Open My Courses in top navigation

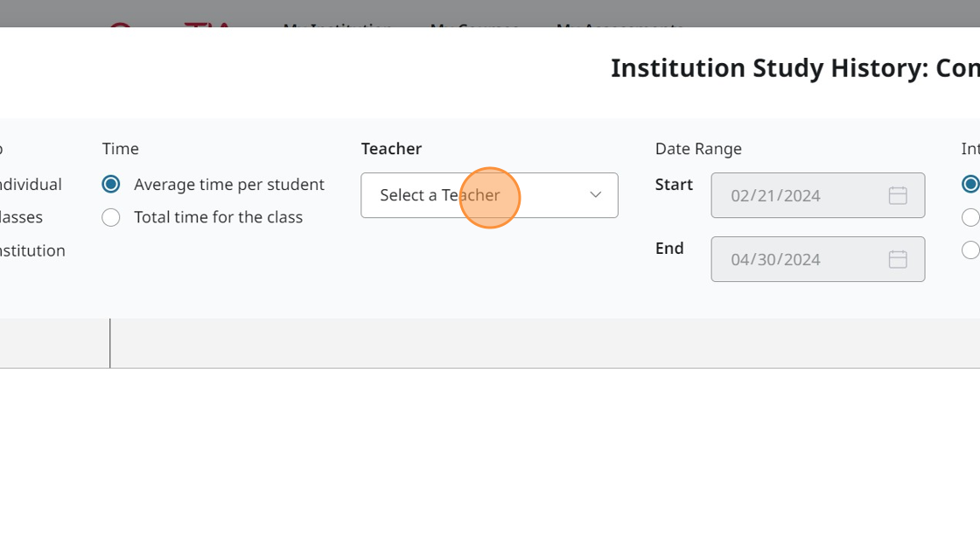click(474, 26)
